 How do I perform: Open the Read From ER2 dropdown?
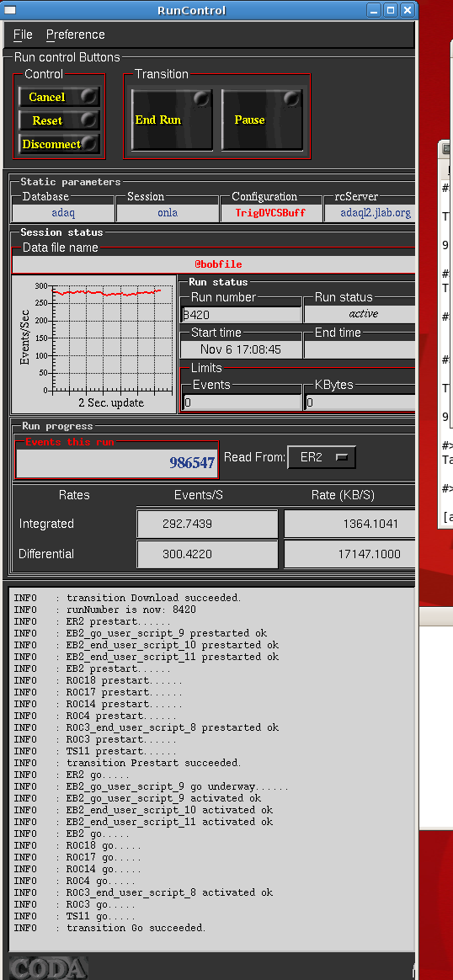point(322,457)
